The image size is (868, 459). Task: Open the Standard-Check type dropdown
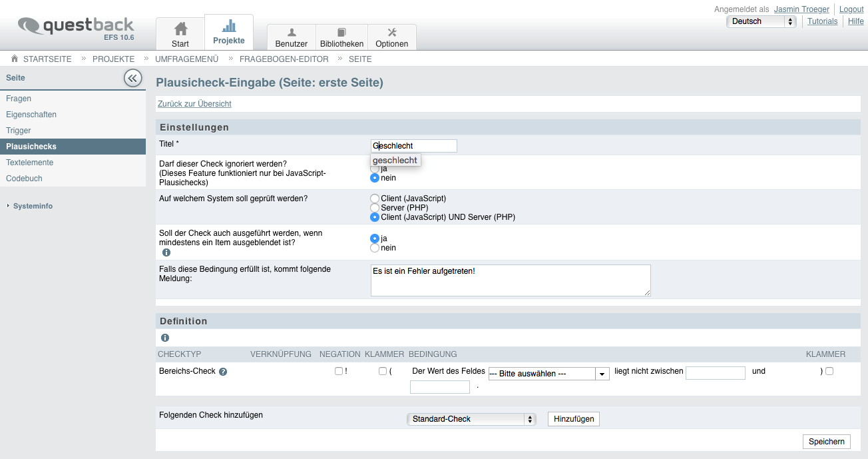[471, 419]
